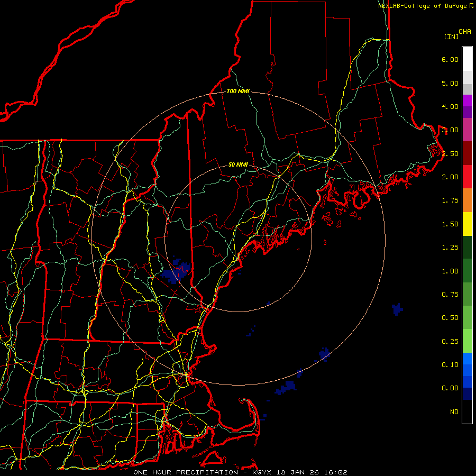The image size is (476, 476).
Task: Click the 50 NMI range ring label
Action: 239,164
